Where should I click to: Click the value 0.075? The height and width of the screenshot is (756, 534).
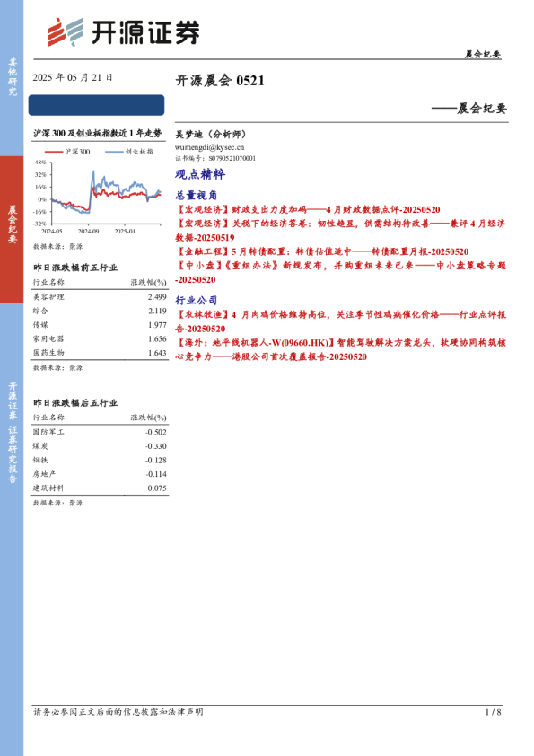[x=157, y=488]
